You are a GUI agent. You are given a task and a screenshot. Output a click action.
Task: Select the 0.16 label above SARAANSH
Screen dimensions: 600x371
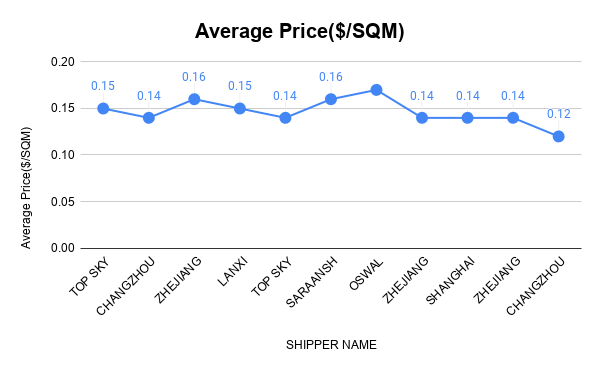tap(331, 77)
